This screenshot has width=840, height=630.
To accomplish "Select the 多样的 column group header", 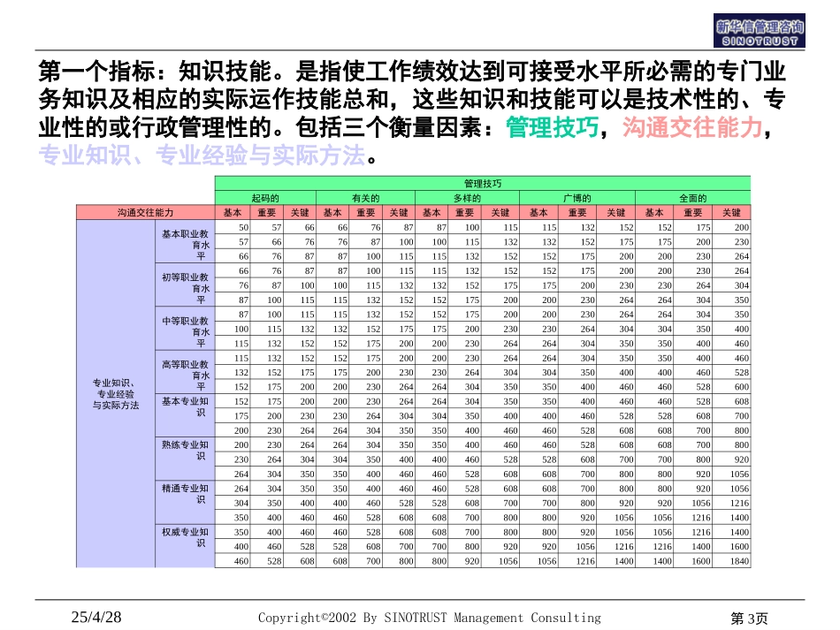I will tap(467, 198).
